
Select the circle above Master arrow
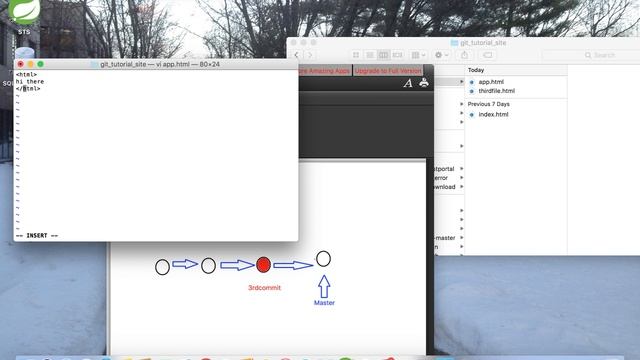(x=323, y=259)
